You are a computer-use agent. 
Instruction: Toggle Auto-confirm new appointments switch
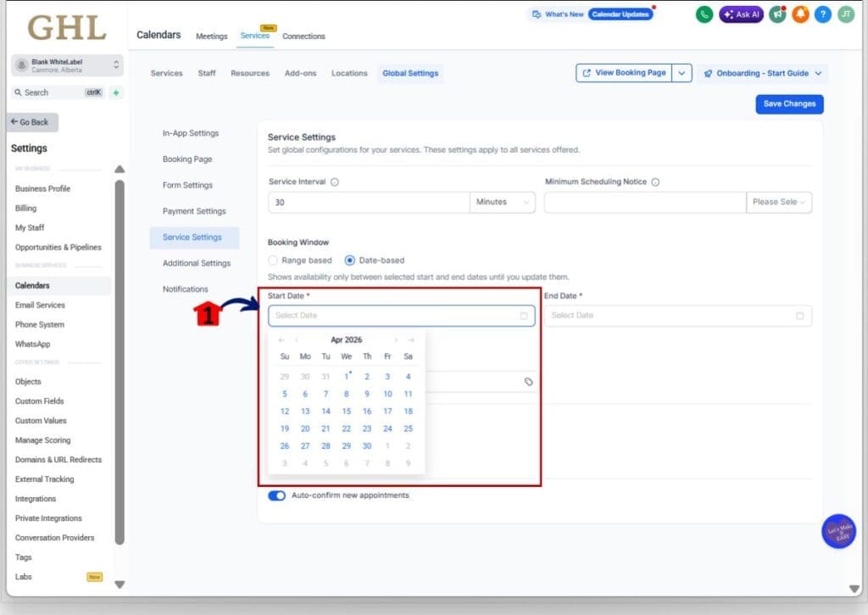[x=276, y=495]
